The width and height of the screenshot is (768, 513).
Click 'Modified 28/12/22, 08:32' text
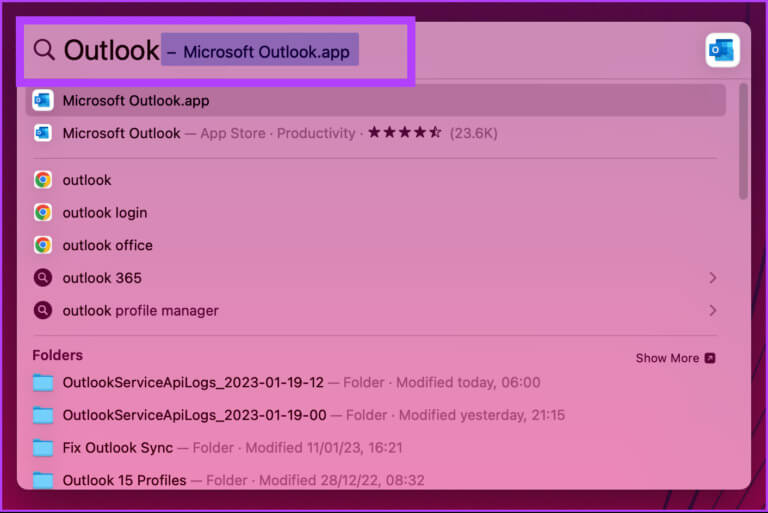tap(341, 480)
